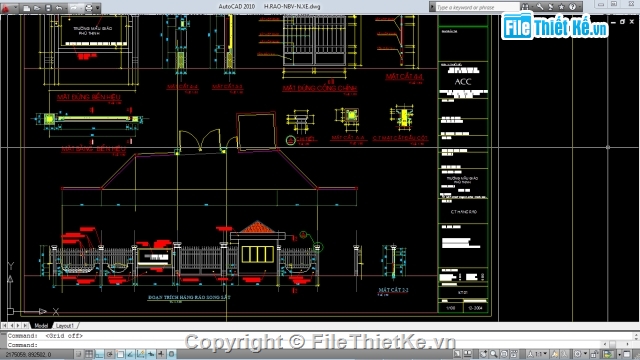Toggle Object Snap in status bar
The width and height of the screenshot is (640, 360).
[x=120, y=354]
